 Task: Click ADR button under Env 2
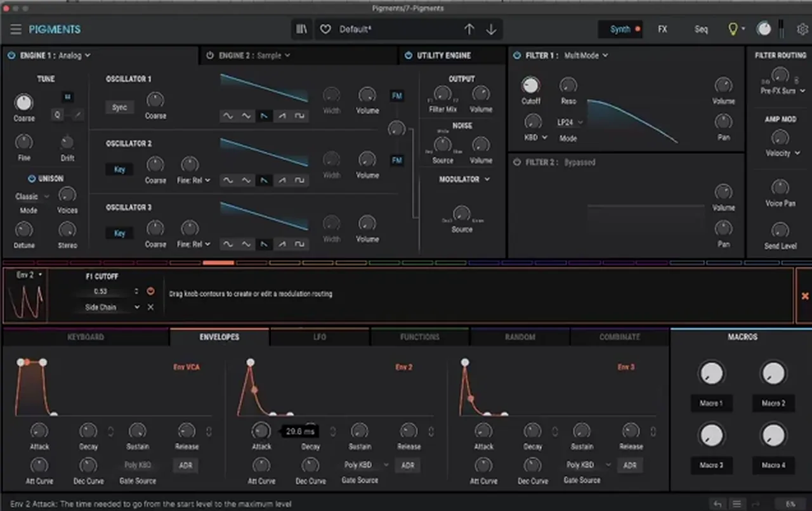point(408,465)
